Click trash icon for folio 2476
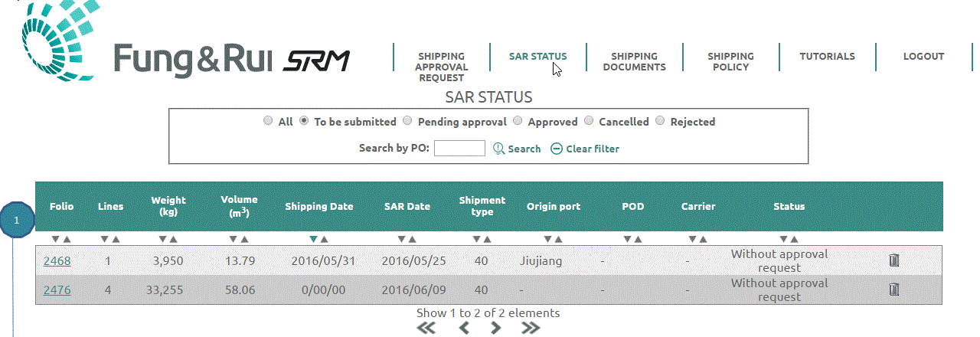980x337 pixels. (x=893, y=290)
